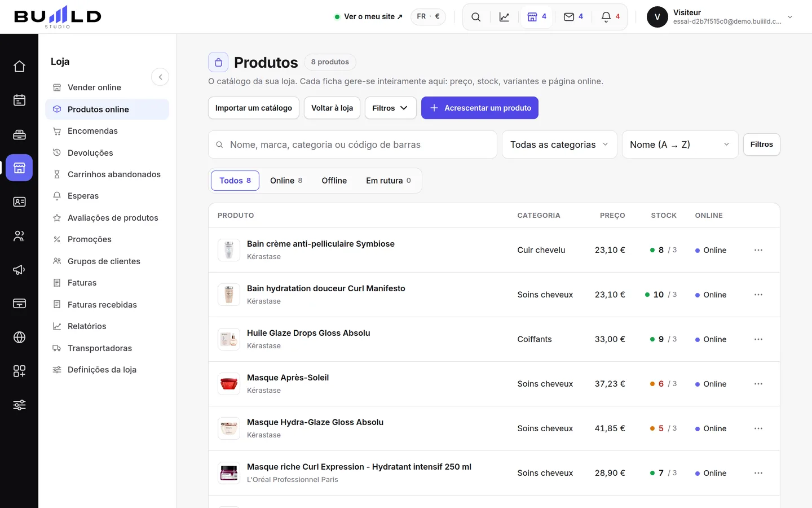Viewport: 812px width, 508px height.
Task: Click the Voltar à loja button
Action: click(332, 108)
